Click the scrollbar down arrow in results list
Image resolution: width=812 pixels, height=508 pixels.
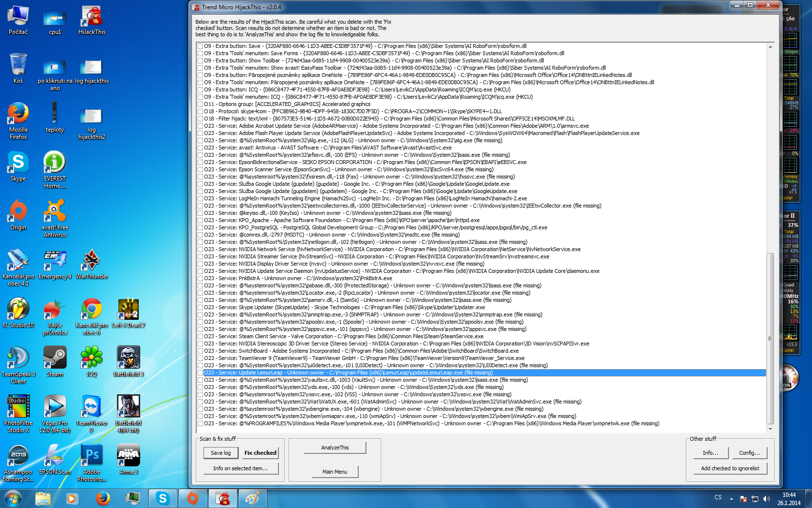coord(770,429)
